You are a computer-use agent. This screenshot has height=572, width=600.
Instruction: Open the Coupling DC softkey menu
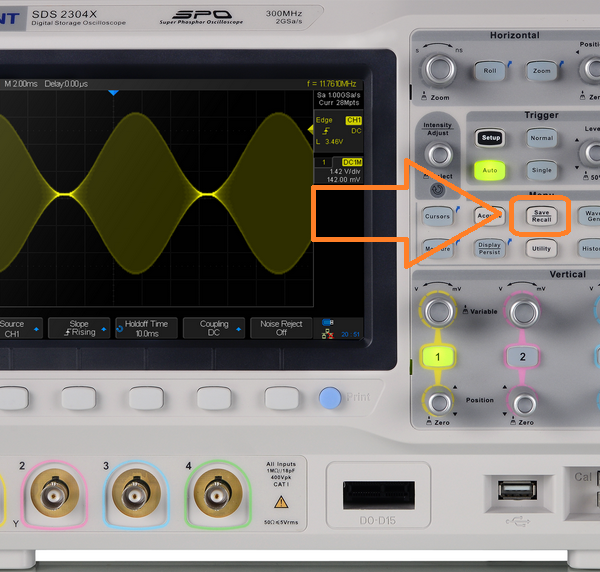tap(213, 328)
